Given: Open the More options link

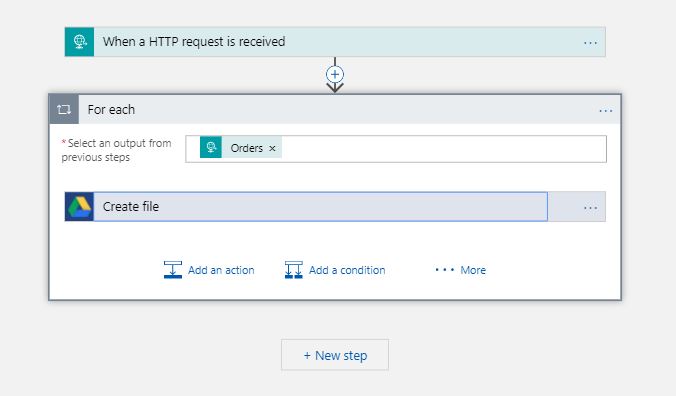Looking at the screenshot, I should (473, 270).
